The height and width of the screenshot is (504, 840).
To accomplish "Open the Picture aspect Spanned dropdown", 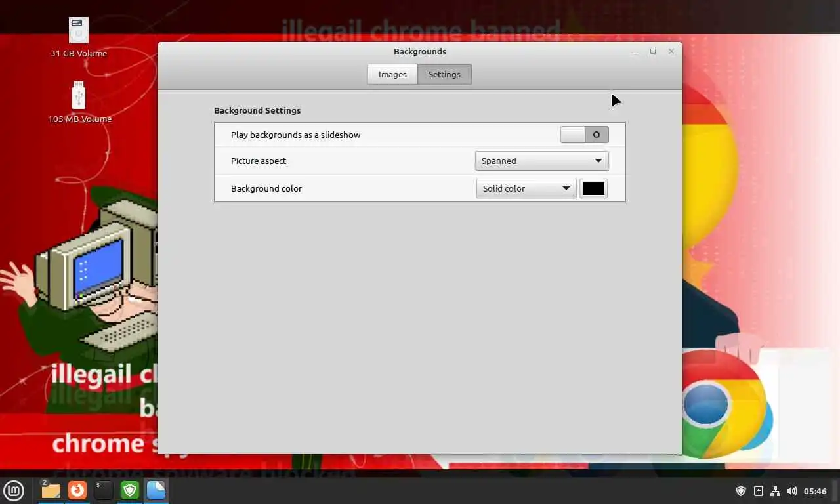I will 541,161.
